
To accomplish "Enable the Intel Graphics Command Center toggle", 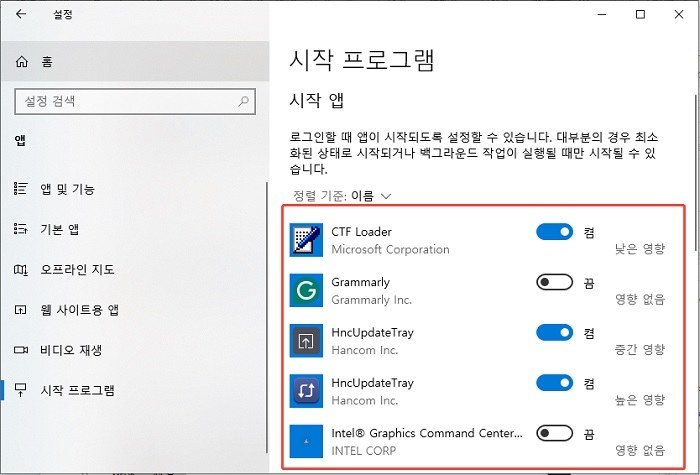I will (554, 433).
